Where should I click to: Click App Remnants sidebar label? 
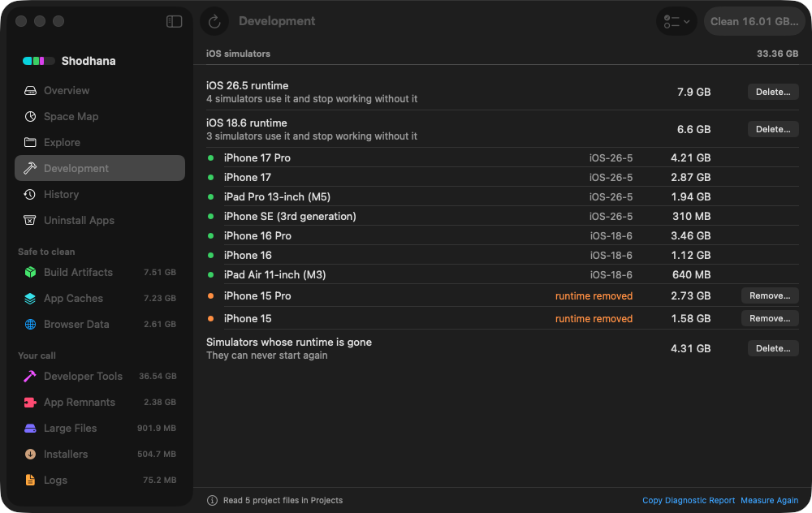click(80, 403)
